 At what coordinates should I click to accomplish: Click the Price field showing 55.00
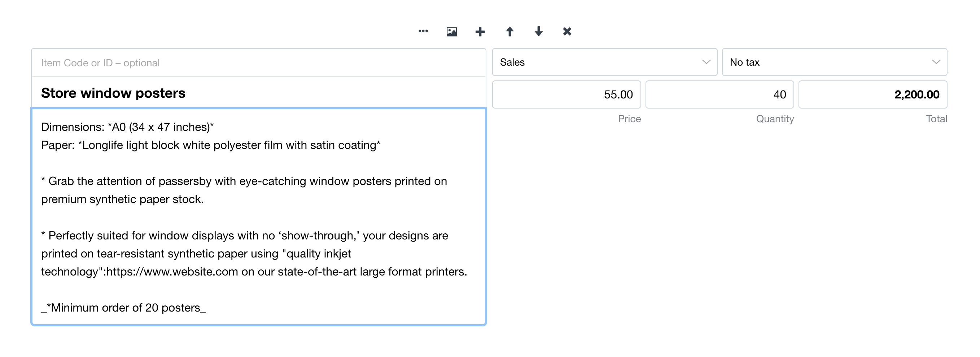pos(566,94)
